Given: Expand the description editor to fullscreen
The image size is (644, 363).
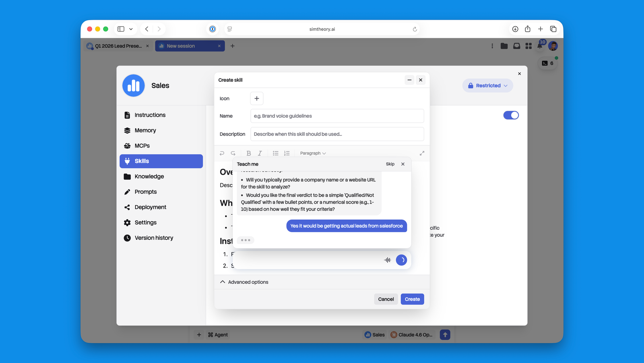Looking at the screenshot, I should coord(422,153).
